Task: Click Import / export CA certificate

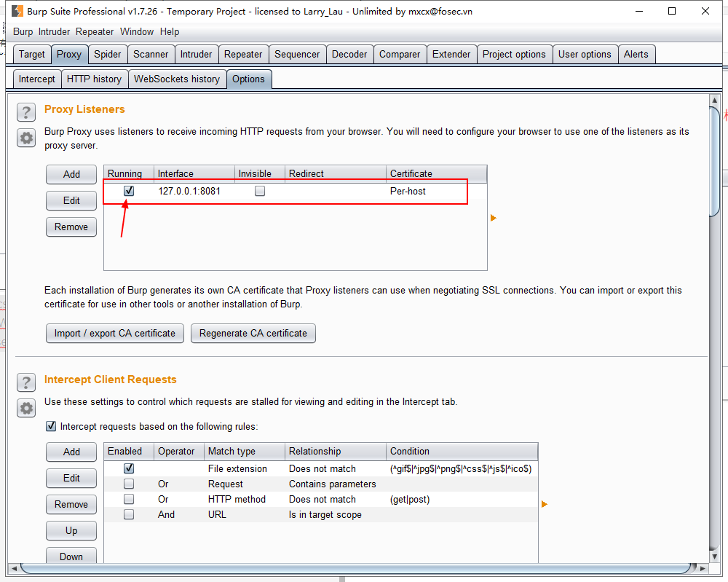Action: click(115, 333)
